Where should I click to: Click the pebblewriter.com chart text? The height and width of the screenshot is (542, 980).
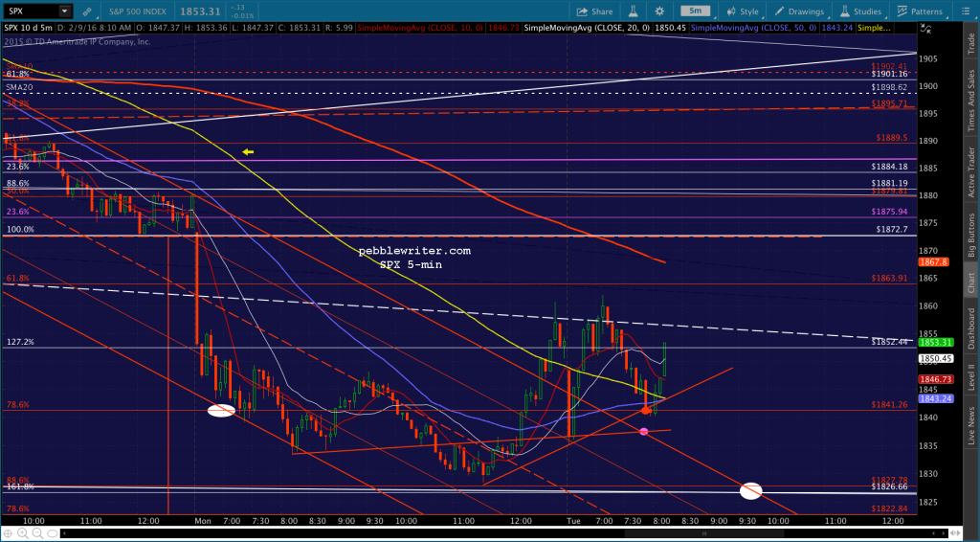414,251
